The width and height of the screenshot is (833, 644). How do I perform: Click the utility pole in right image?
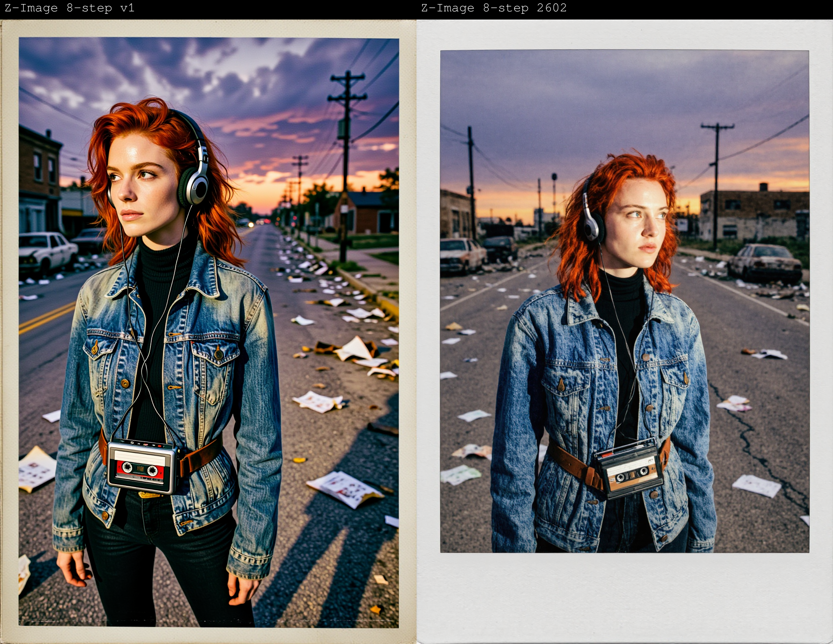[717, 185]
